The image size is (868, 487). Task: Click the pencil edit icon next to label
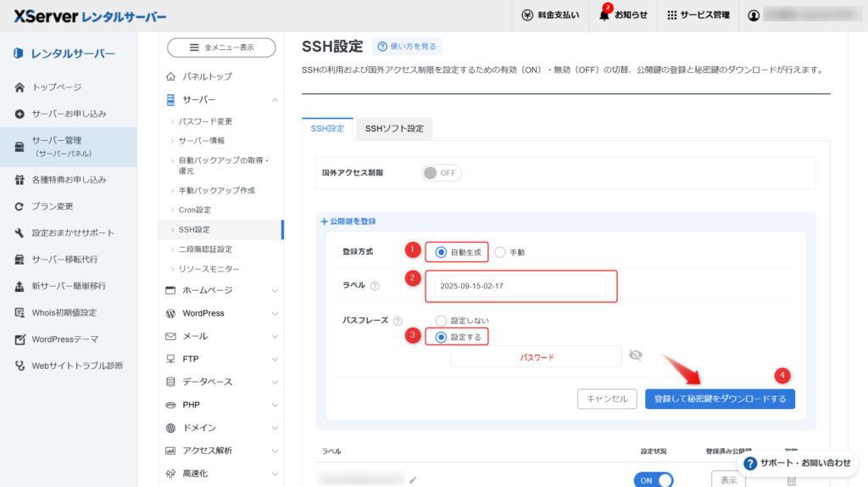[x=413, y=479]
